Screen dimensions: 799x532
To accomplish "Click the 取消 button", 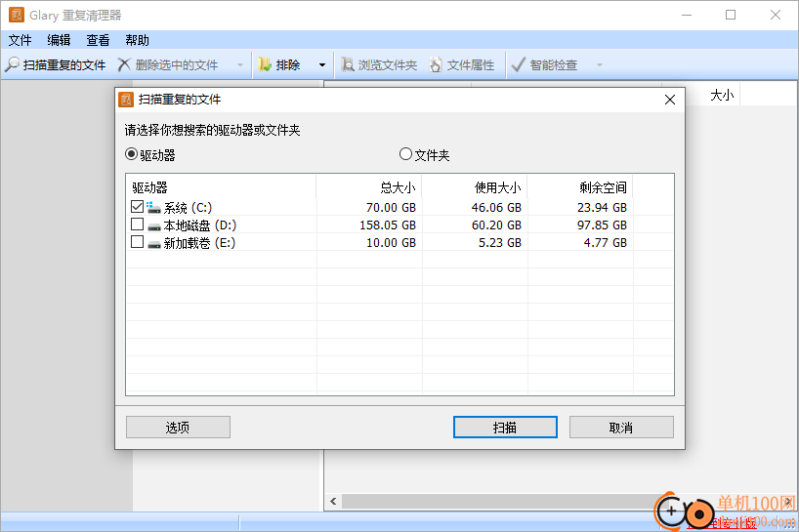I will pos(621,428).
